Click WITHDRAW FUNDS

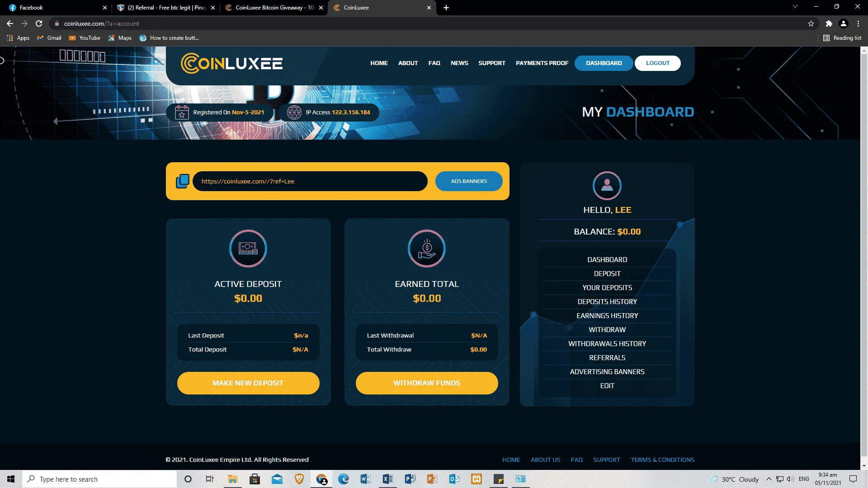coord(427,383)
